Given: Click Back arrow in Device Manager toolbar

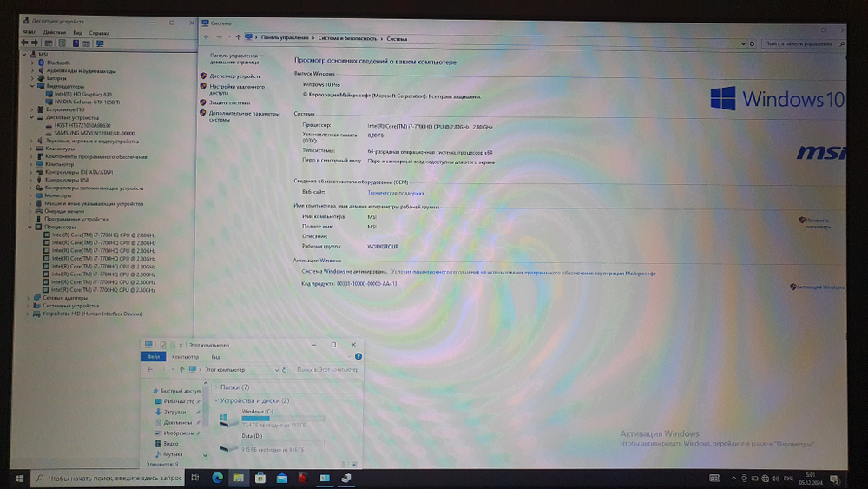Looking at the screenshot, I should pyautogui.click(x=24, y=43).
